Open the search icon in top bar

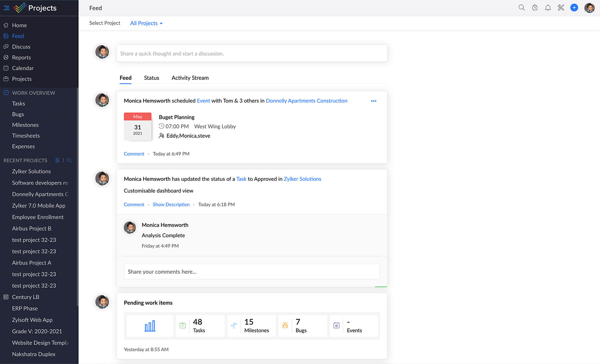coord(522,8)
